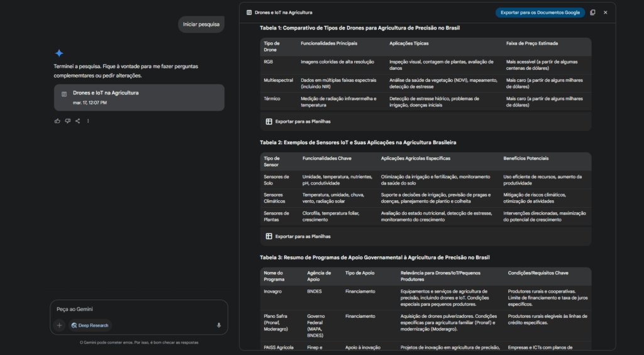Click the Gemini sparkle icon

click(59, 53)
